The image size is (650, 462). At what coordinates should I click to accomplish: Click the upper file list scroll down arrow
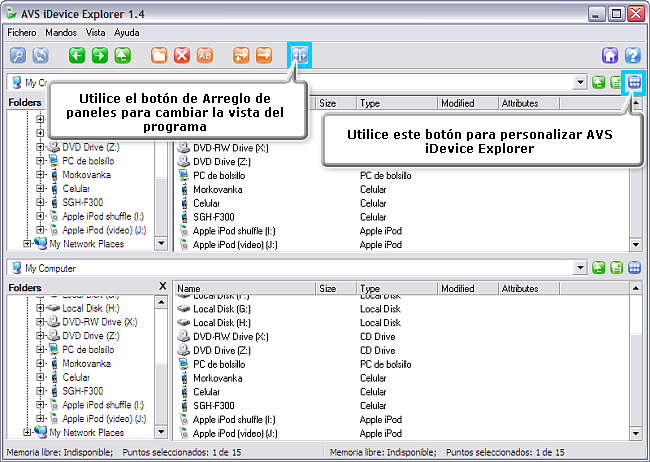tap(636, 245)
